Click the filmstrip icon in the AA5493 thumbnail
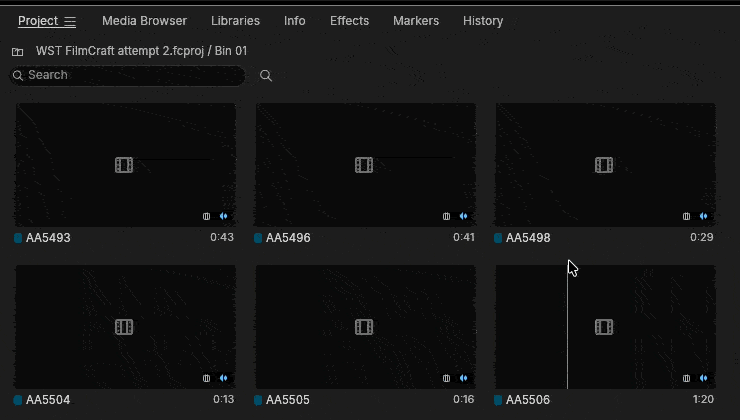Viewport: 740px width, 420px height. point(124,165)
